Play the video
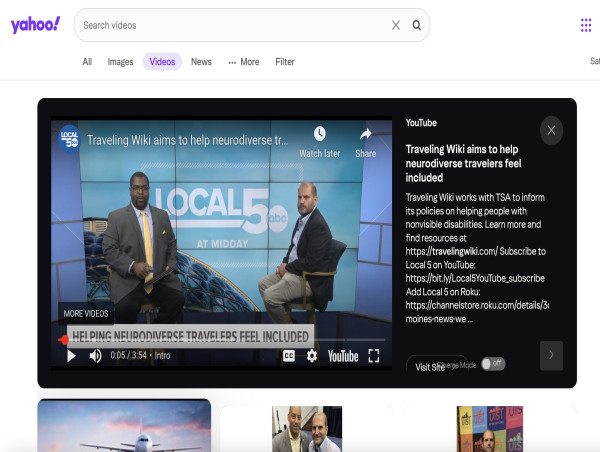Viewport: 600px width, 452px height. point(71,356)
